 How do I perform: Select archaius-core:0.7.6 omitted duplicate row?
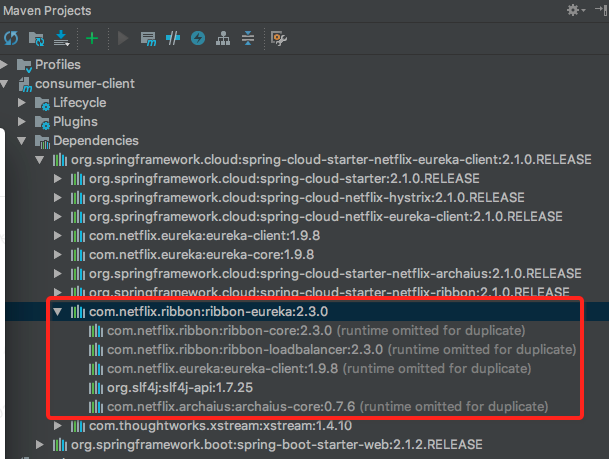tap(328, 407)
